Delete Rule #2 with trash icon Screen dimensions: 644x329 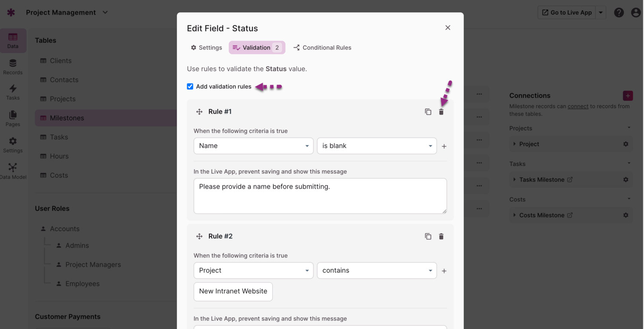click(441, 236)
